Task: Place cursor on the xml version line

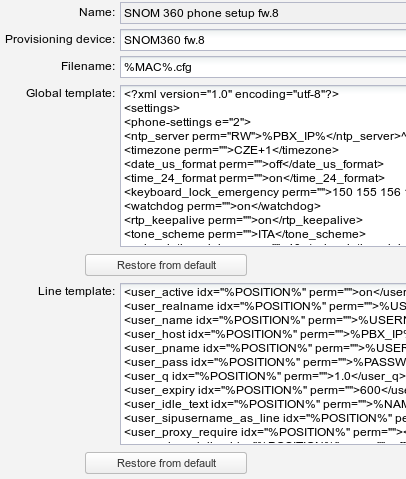Action: pyautogui.click(x=231, y=94)
